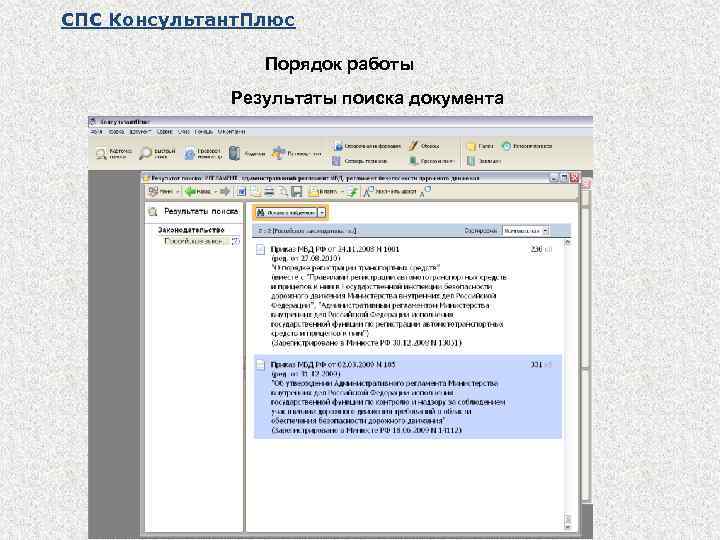Click the Найти binoculars button

[x=160, y=191]
